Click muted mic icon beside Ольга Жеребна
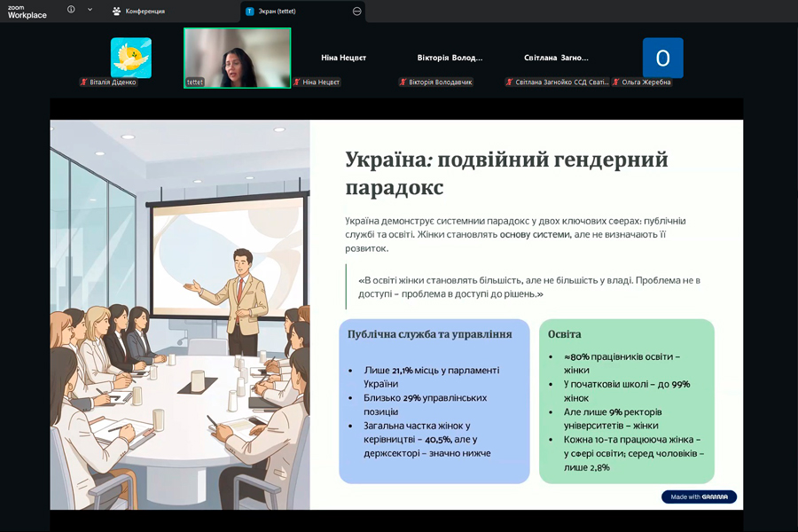This screenshot has width=798, height=532. click(x=616, y=82)
